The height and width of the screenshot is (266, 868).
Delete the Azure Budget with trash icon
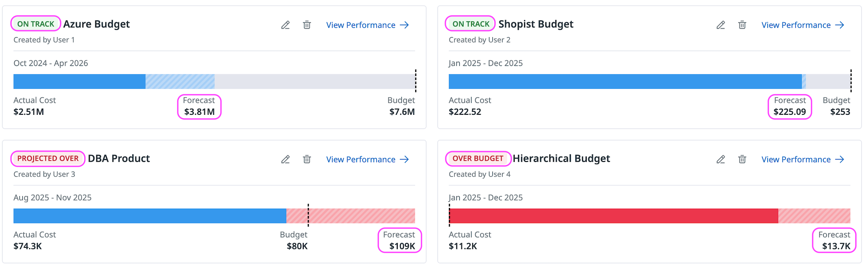point(307,25)
